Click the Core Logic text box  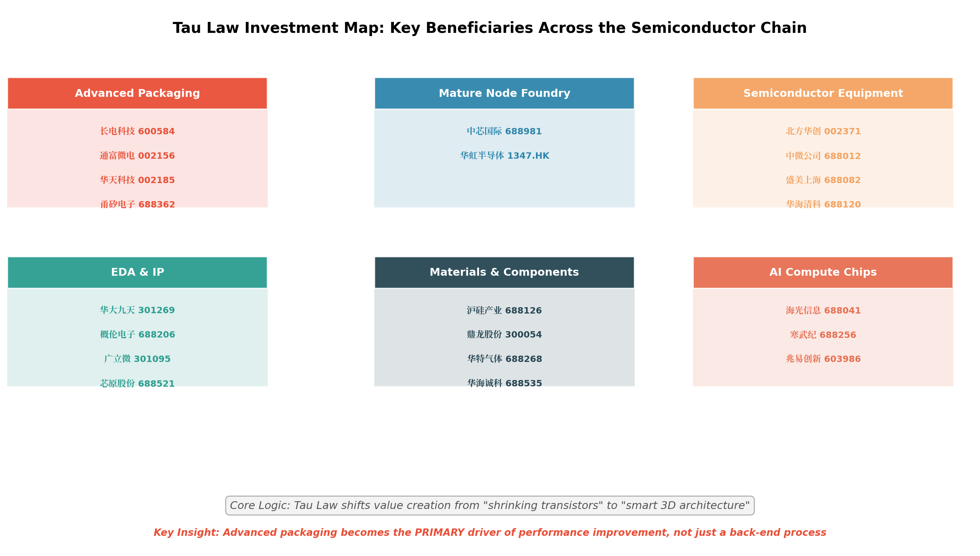tap(490, 505)
